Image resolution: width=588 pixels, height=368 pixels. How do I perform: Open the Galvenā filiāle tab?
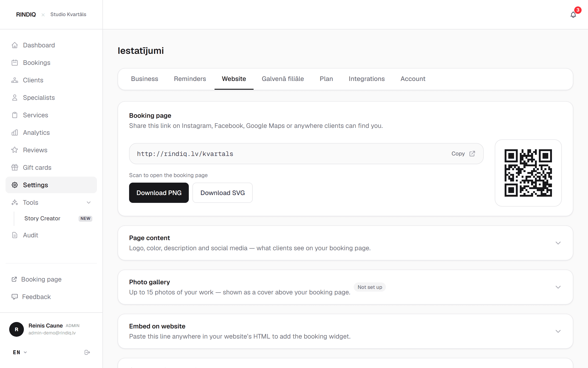pos(283,79)
